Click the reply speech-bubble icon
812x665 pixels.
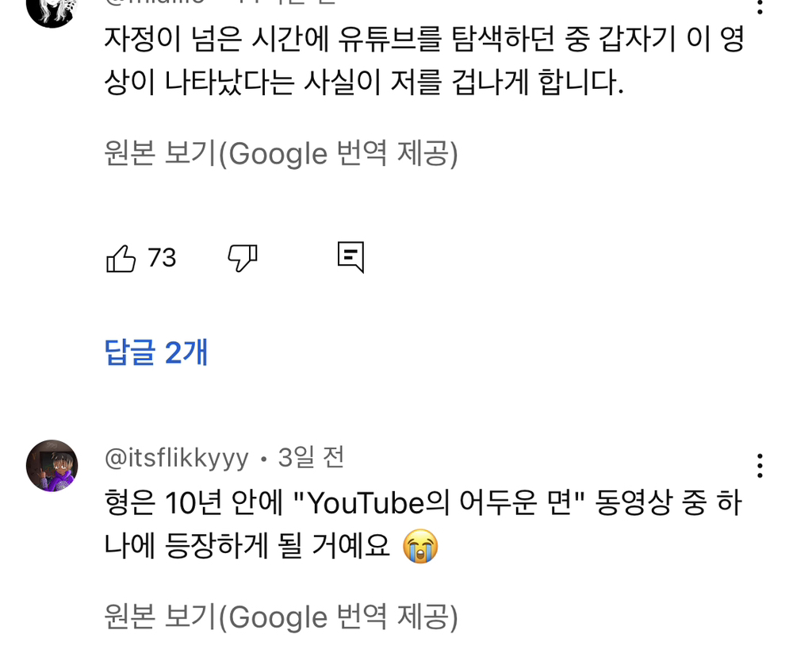350,257
